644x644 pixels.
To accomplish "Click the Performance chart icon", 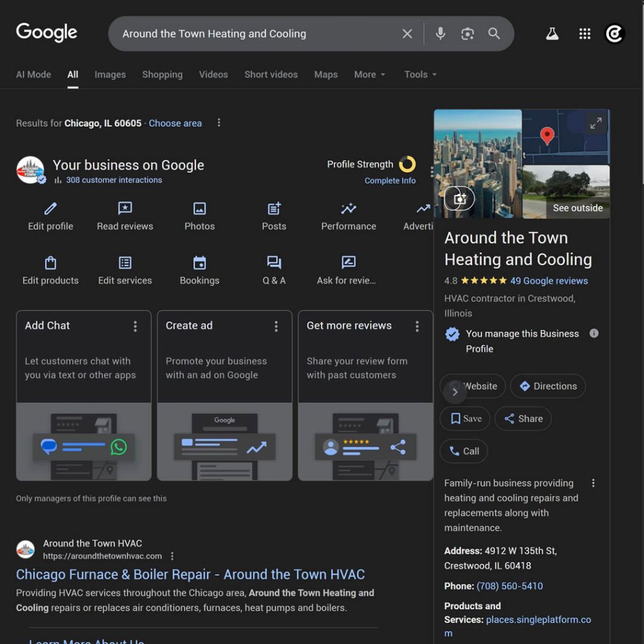I will 348,209.
